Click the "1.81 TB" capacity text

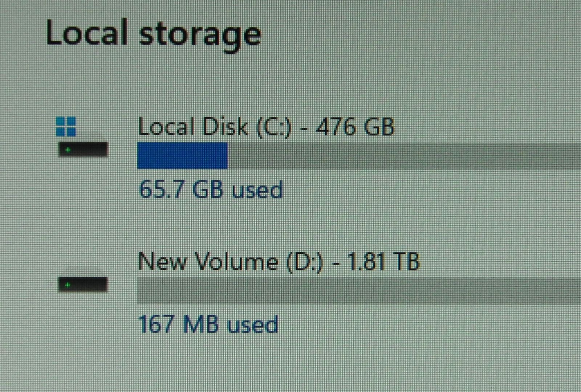(x=383, y=261)
